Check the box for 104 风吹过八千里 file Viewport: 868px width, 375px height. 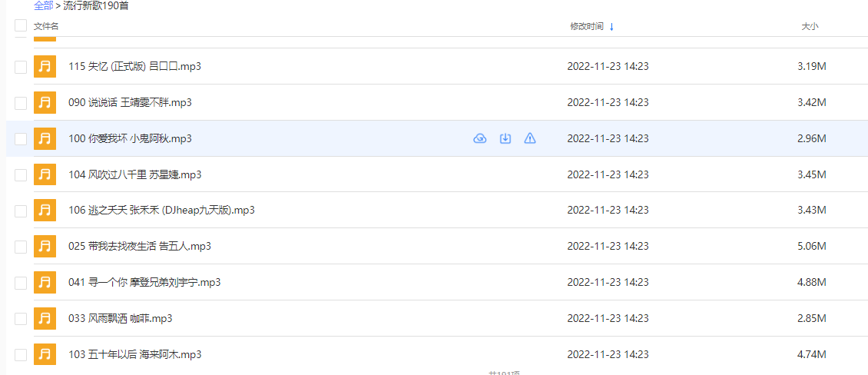point(21,175)
